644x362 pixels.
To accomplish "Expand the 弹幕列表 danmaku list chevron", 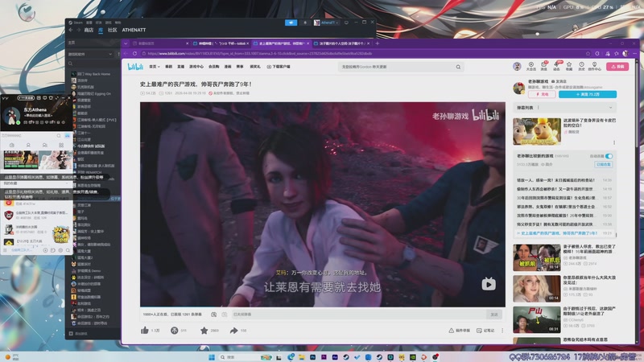I will tap(611, 108).
